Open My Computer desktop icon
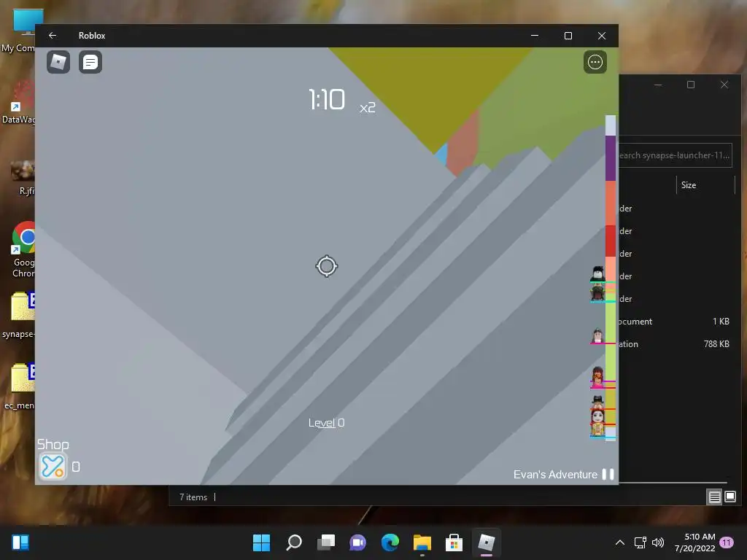 [19, 31]
